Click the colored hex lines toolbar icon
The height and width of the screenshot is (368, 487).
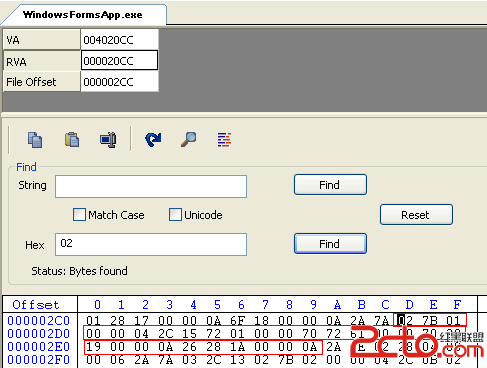point(224,139)
